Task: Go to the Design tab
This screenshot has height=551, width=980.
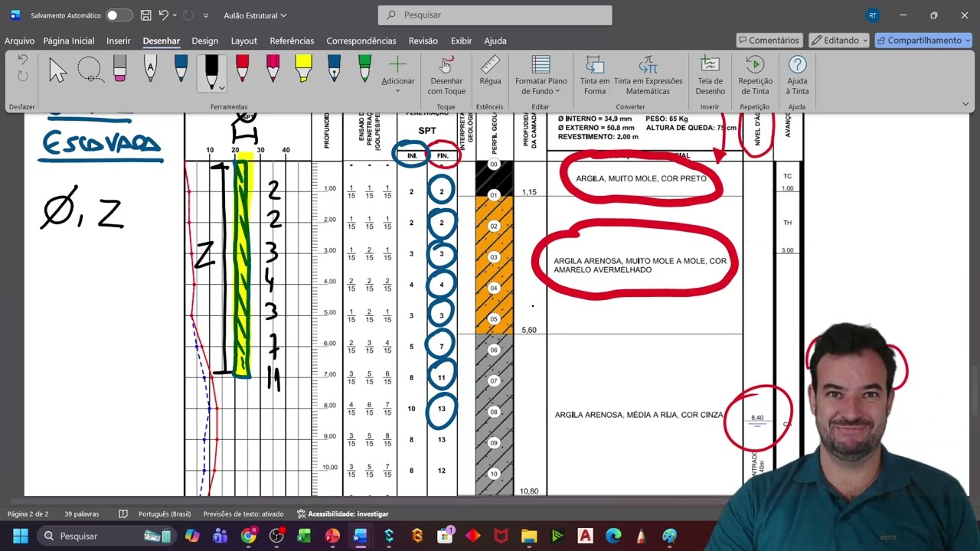Action: 204,41
